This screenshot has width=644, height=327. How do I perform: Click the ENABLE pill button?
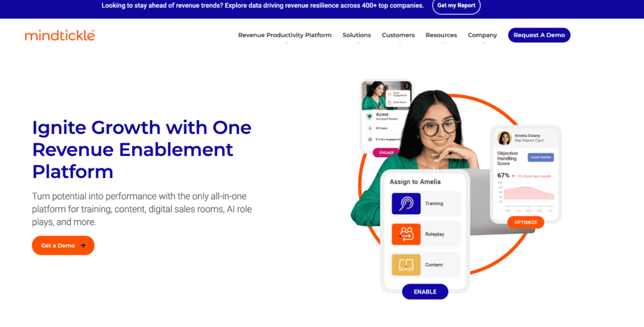(x=425, y=292)
